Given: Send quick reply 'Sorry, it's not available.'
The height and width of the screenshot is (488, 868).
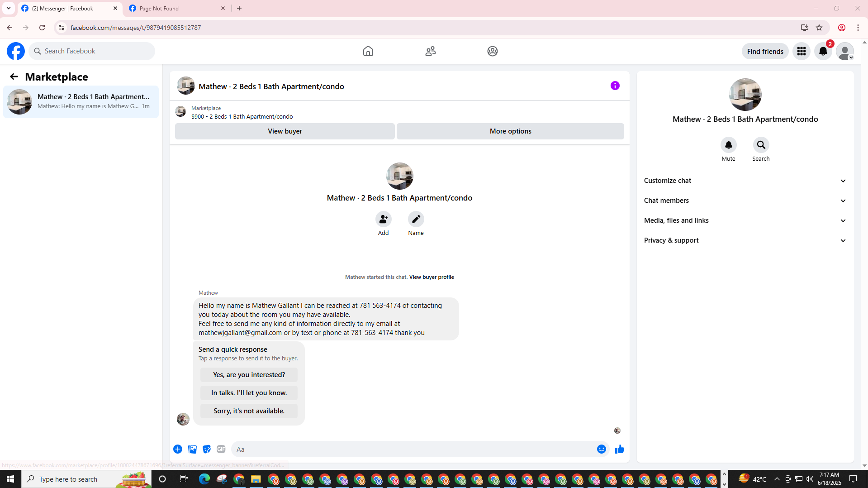Looking at the screenshot, I should pyautogui.click(x=249, y=411).
